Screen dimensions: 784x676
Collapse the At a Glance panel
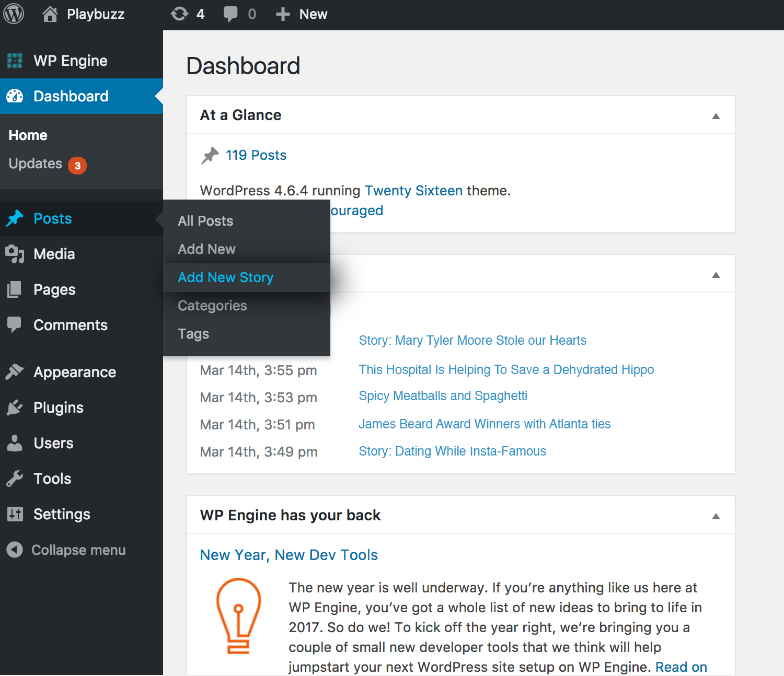(716, 116)
